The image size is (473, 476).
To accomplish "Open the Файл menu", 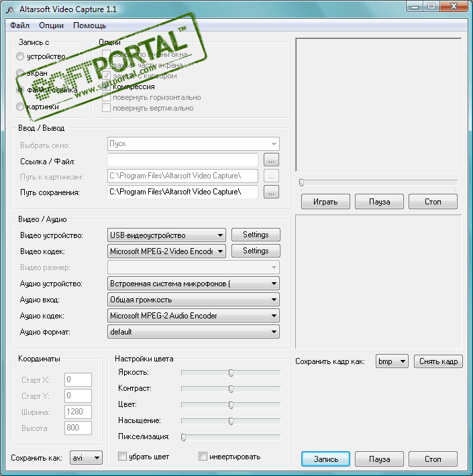I will [19, 25].
